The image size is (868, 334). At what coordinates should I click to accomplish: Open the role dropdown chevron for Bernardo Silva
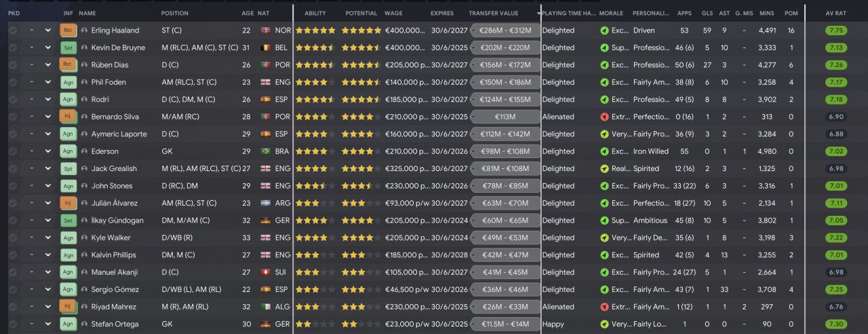click(47, 117)
